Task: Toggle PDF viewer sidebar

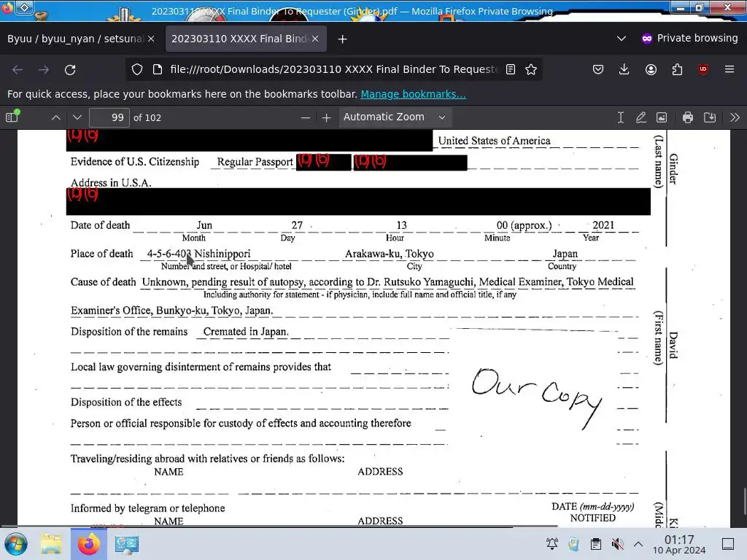Action: [x=12, y=117]
